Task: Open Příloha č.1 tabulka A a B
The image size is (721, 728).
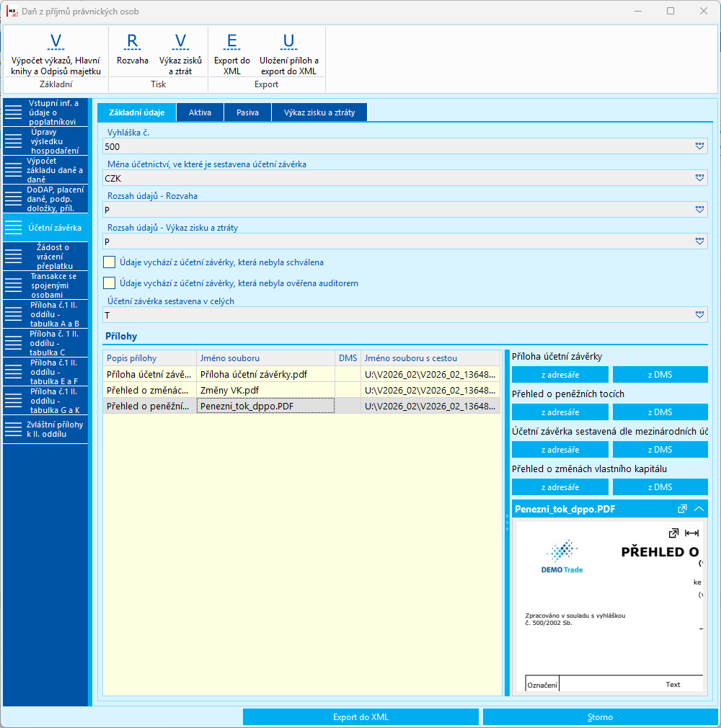Action: coord(45,314)
